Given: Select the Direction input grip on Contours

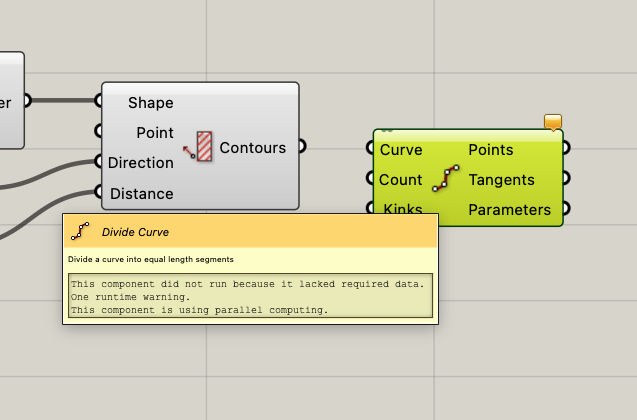Looking at the screenshot, I should (99, 162).
